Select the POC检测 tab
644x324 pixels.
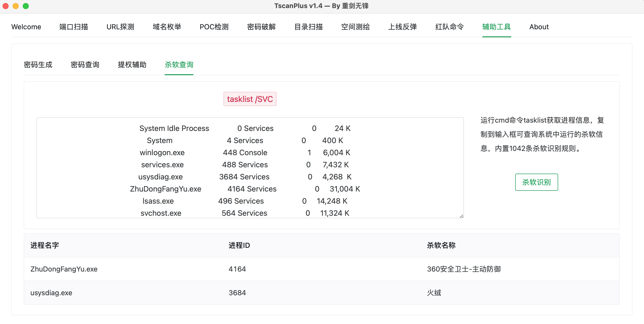point(214,27)
